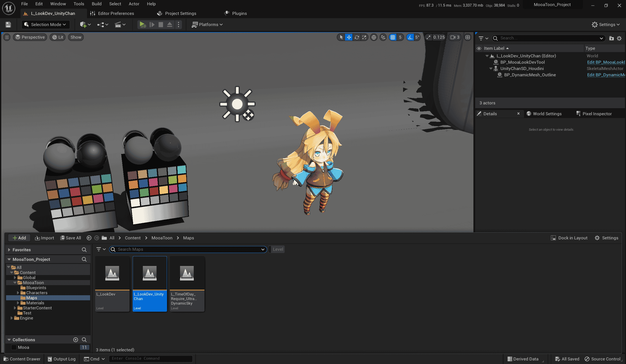This screenshot has width=626, height=364.
Task: Select BP_DynamicMesh_Outline in Outliner
Action: (x=530, y=75)
